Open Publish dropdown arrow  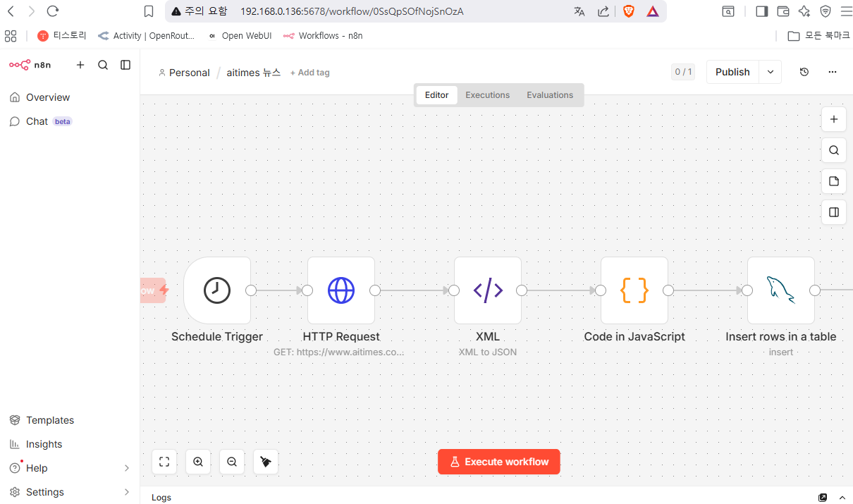[771, 72]
